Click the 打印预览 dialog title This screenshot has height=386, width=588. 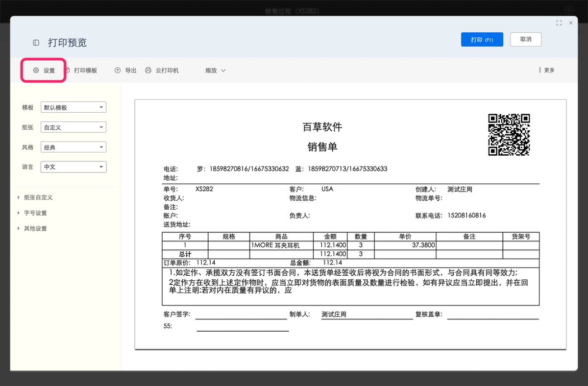tap(67, 43)
